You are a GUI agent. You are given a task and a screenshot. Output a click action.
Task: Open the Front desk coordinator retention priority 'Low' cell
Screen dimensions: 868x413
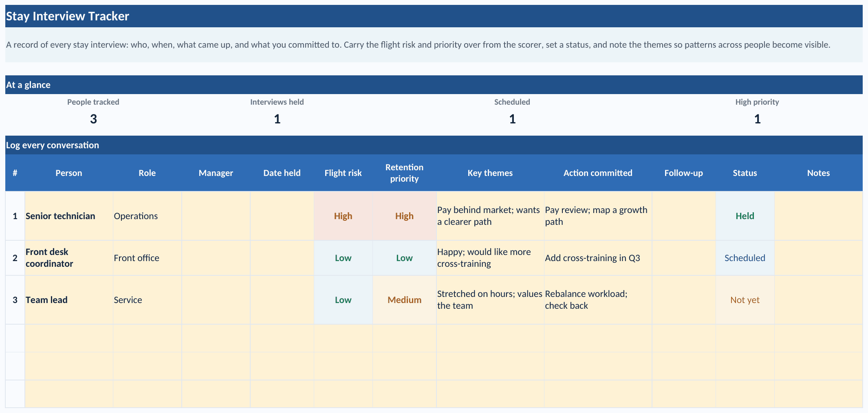click(404, 258)
